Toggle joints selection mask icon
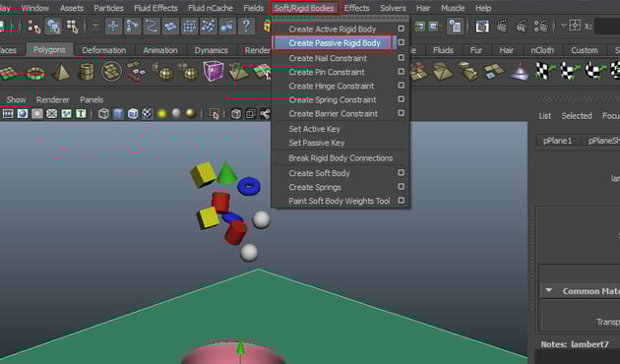The height and width of the screenshot is (364, 620). [133, 27]
